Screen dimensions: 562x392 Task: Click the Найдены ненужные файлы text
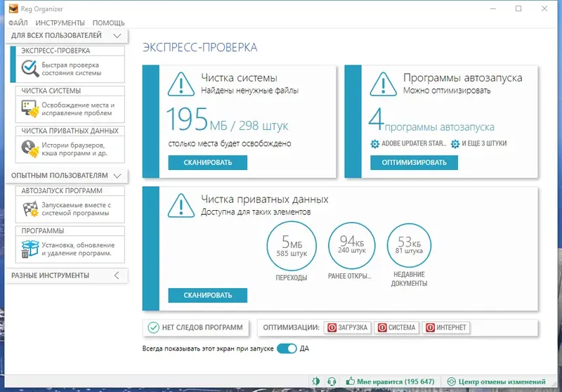click(x=249, y=91)
